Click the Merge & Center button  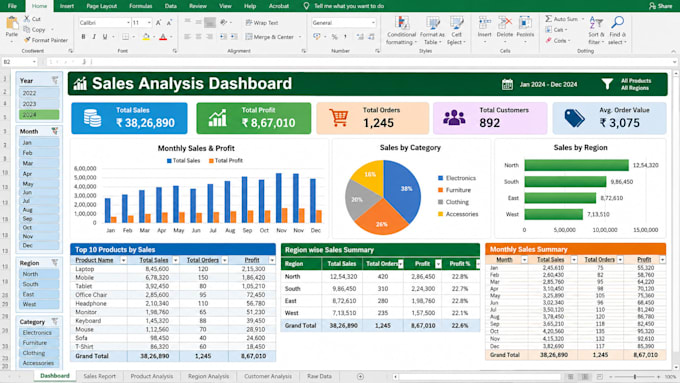click(269, 37)
